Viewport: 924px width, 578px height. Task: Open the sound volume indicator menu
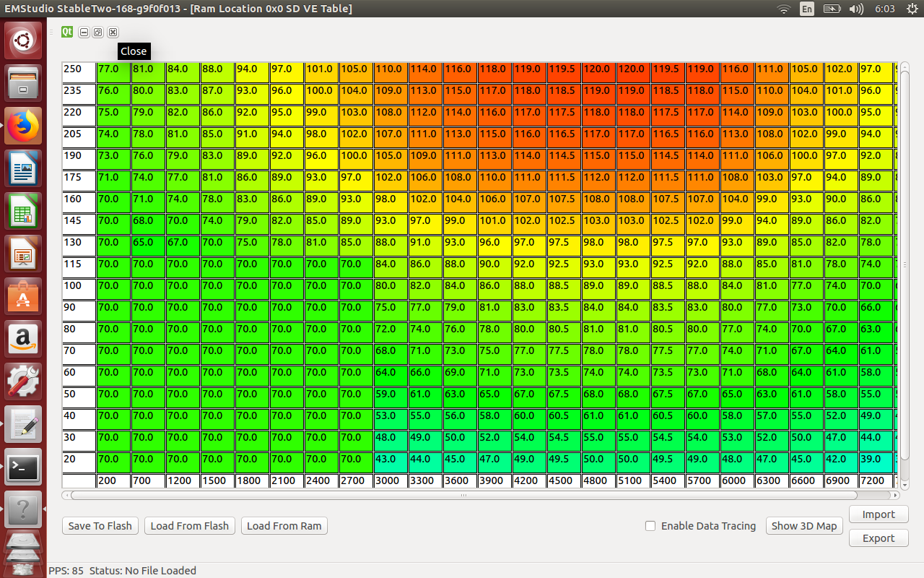(x=856, y=9)
